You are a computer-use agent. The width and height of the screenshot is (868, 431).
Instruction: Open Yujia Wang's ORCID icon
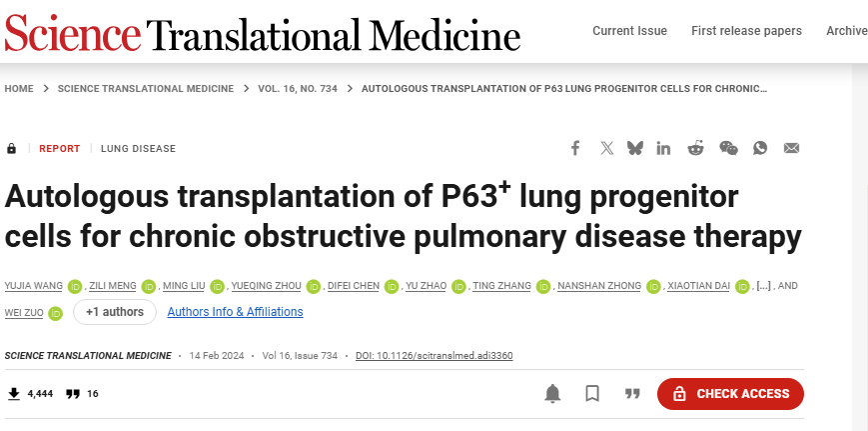tap(72, 286)
